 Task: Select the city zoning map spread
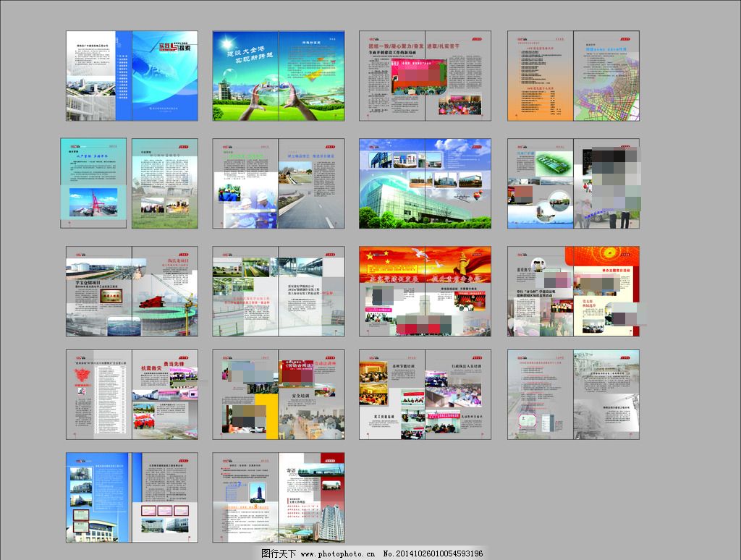(x=573, y=75)
